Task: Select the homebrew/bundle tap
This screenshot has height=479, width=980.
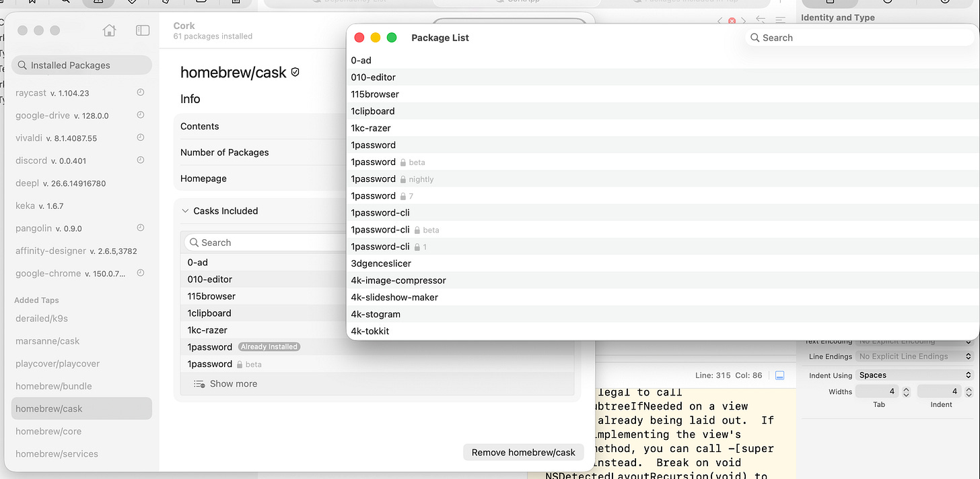Action: pos(81,386)
